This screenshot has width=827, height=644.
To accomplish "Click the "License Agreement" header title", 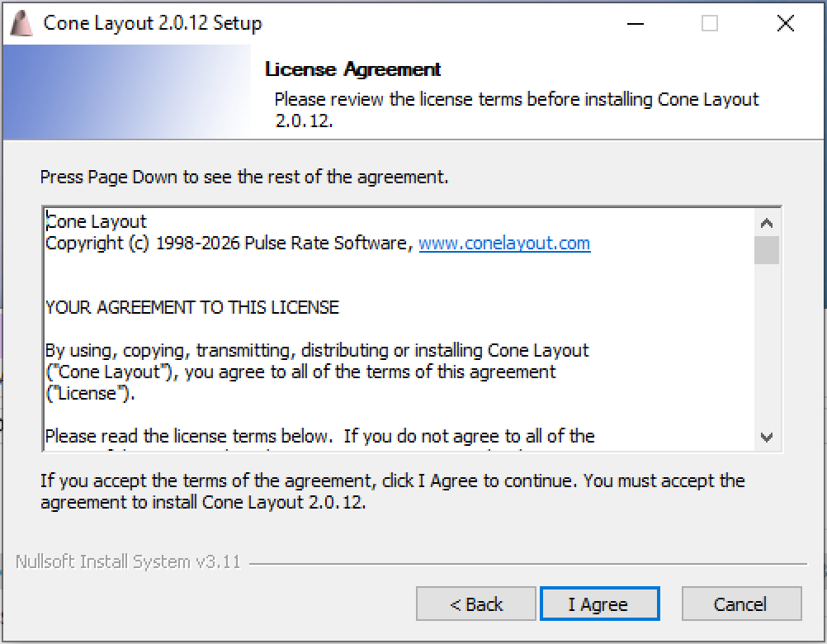I will [x=353, y=69].
